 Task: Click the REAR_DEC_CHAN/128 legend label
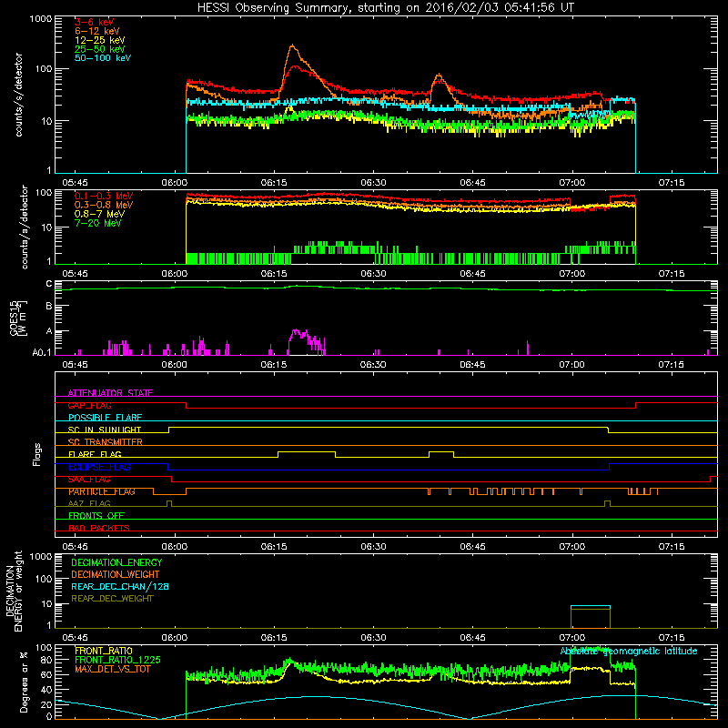click(120, 586)
